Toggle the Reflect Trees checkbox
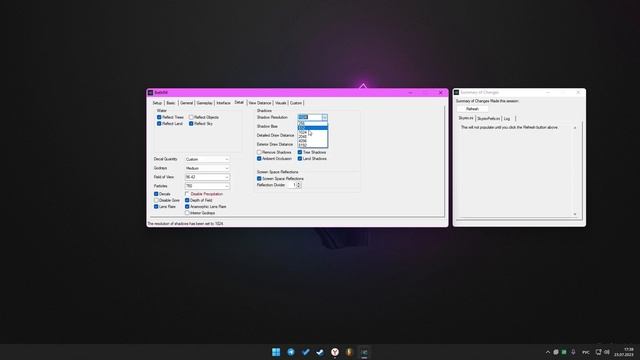640x360 pixels. pos(159,117)
